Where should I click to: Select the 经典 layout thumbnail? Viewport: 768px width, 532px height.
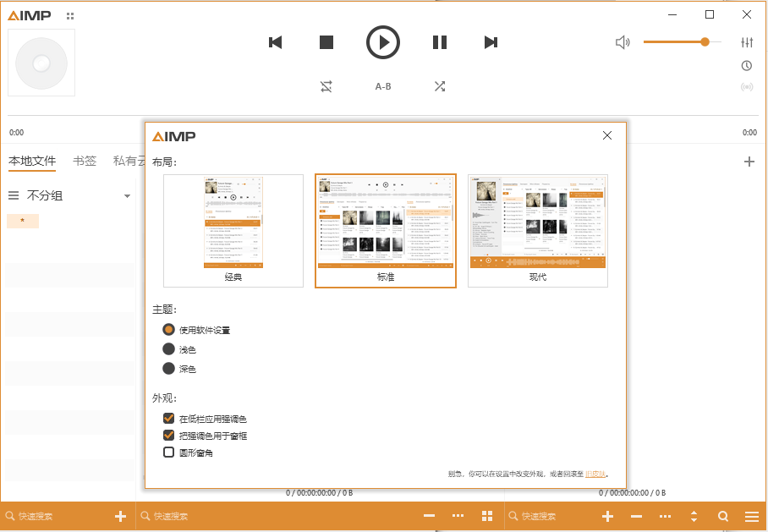click(233, 230)
